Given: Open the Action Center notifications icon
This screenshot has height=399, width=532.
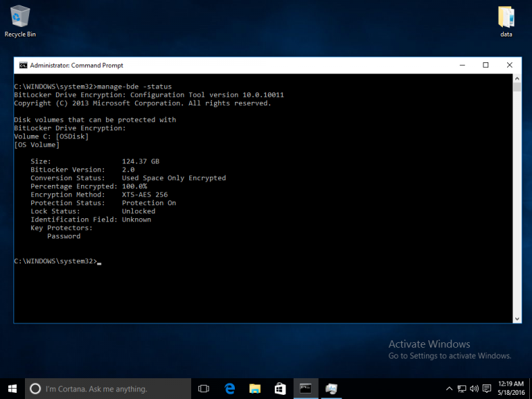Looking at the screenshot, I should 486,389.
